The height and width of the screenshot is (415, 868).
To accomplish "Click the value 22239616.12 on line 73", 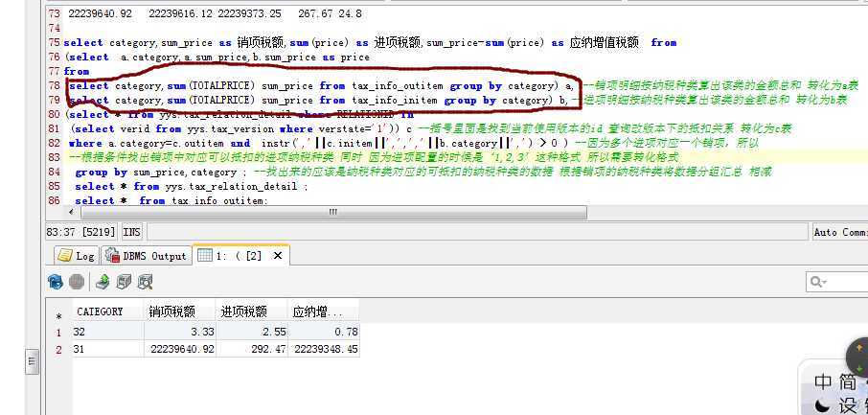I will click(x=180, y=13).
